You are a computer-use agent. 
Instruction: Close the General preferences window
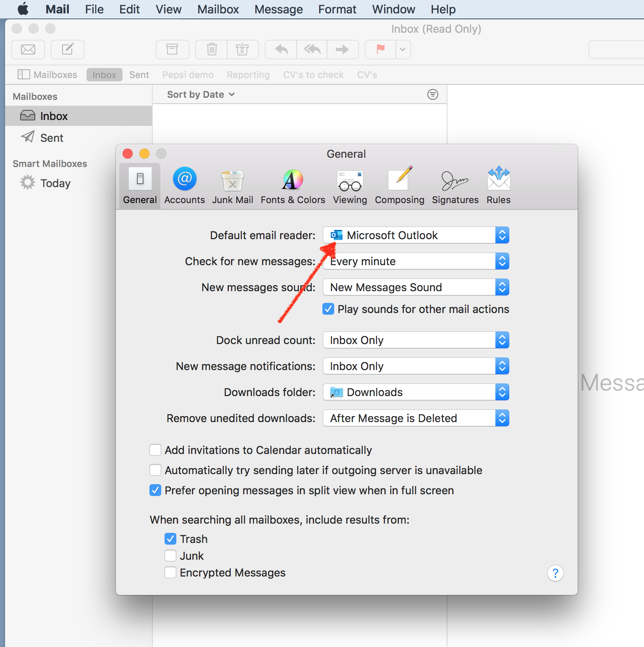128,154
